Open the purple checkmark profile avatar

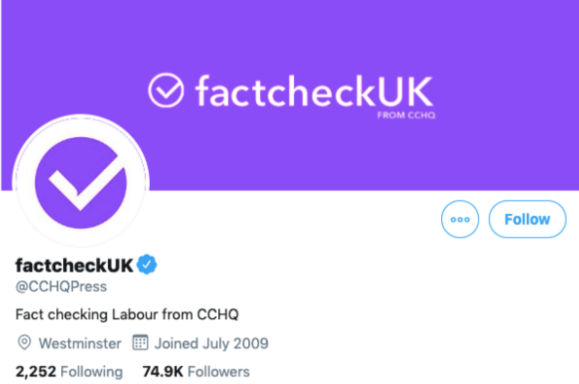pyautogui.click(x=81, y=182)
